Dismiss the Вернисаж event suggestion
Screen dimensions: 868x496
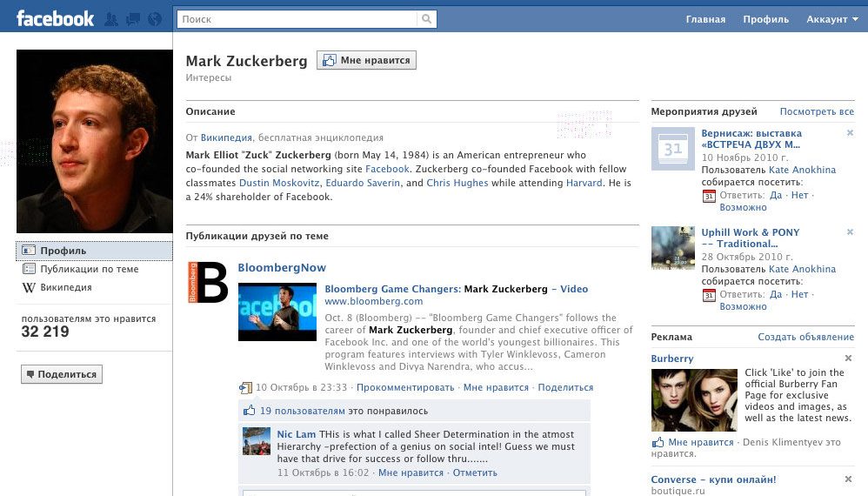[x=850, y=133]
